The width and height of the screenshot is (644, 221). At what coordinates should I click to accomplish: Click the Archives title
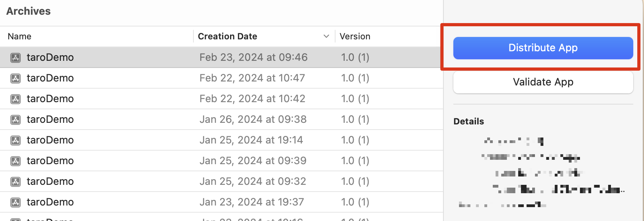[x=29, y=11]
